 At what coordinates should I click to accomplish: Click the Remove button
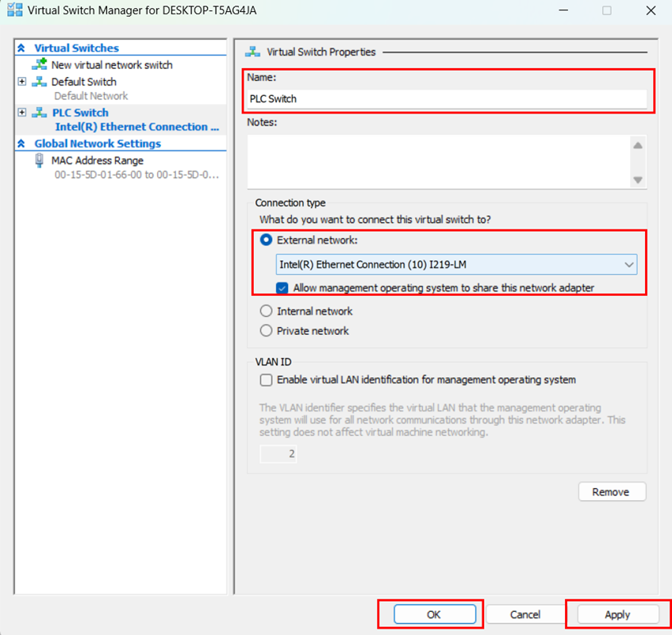coord(612,491)
